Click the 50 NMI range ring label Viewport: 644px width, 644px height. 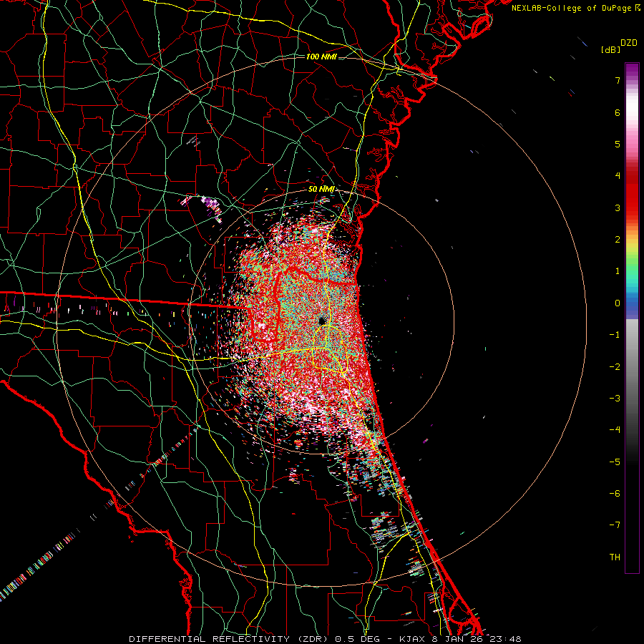pyautogui.click(x=321, y=189)
